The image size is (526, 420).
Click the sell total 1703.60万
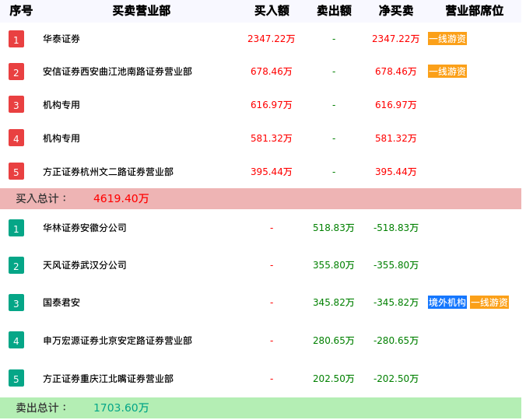coord(121,408)
